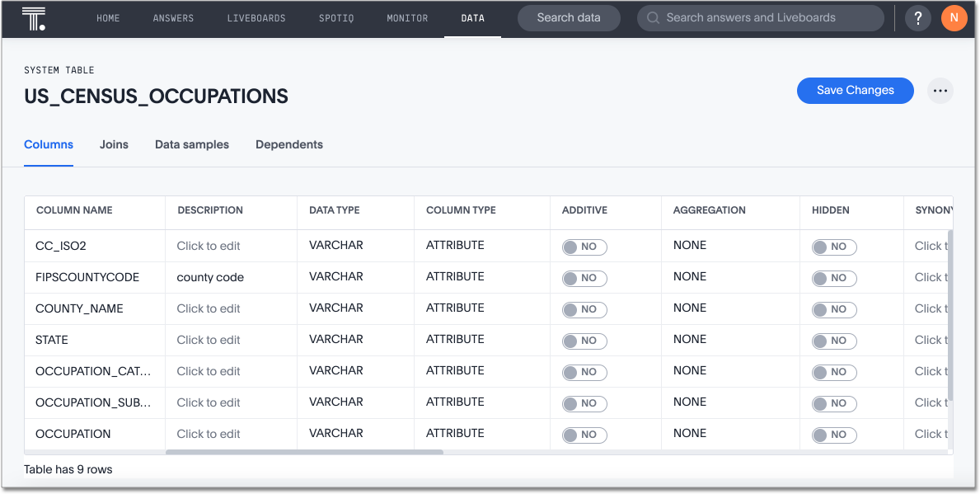
Task: Click the horizontal scrollbar under the table
Action: pyautogui.click(x=304, y=452)
